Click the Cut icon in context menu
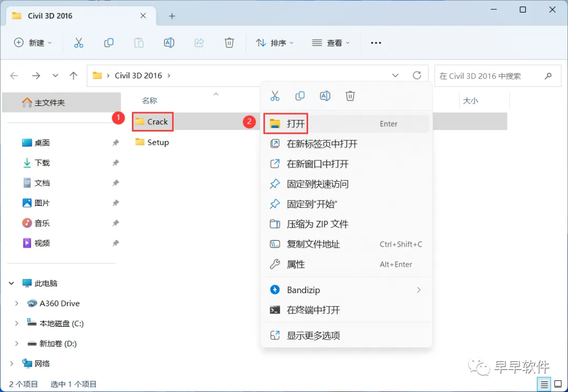 (275, 96)
